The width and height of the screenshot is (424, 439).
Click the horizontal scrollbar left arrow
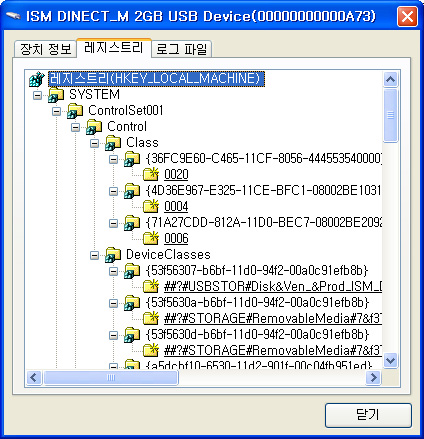pos(34,378)
